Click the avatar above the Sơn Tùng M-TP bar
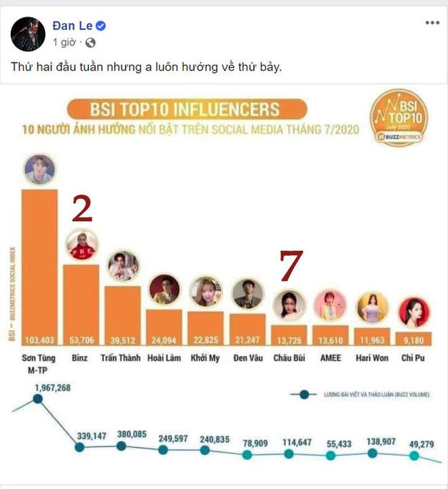 (39, 170)
